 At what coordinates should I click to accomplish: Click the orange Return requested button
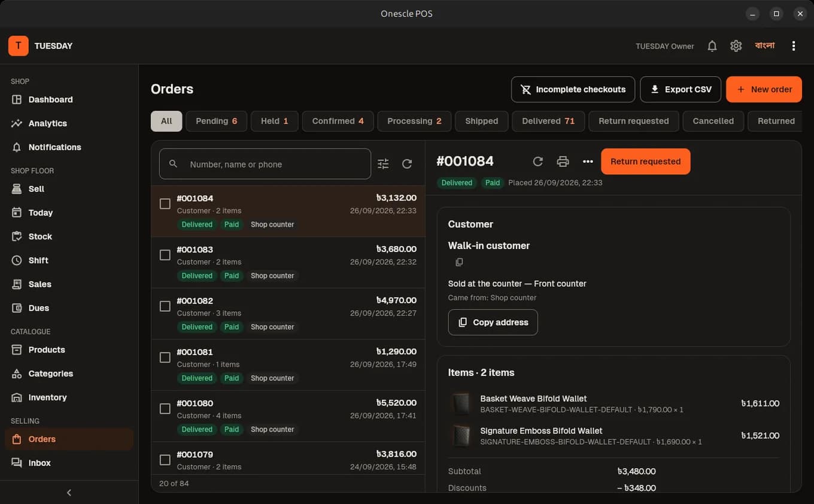pyautogui.click(x=645, y=162)
